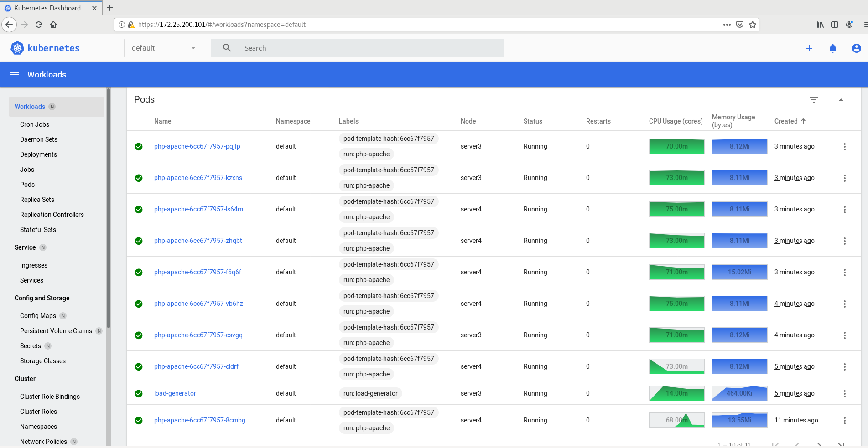Image resolution: width=868 pixels, height=448 pixels.
Task: Collapse the Pods card
Action: pyautogui.click(x=841, y=99)
